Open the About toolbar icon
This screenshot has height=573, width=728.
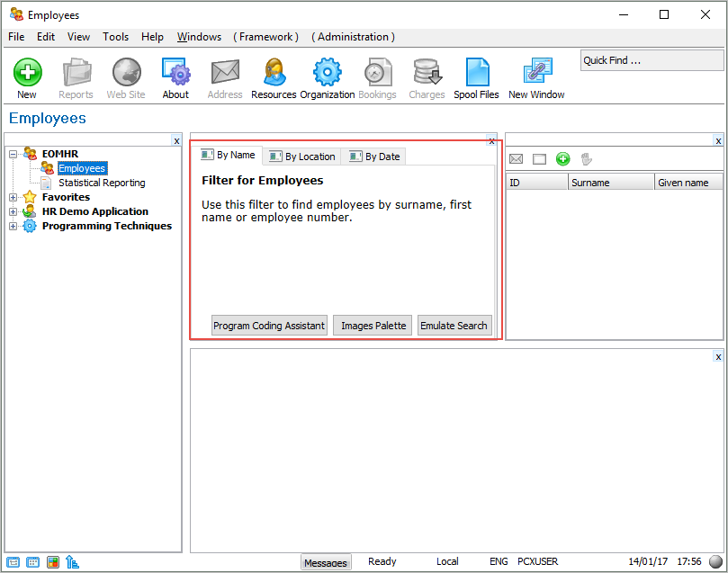click(x=175, y=72)
